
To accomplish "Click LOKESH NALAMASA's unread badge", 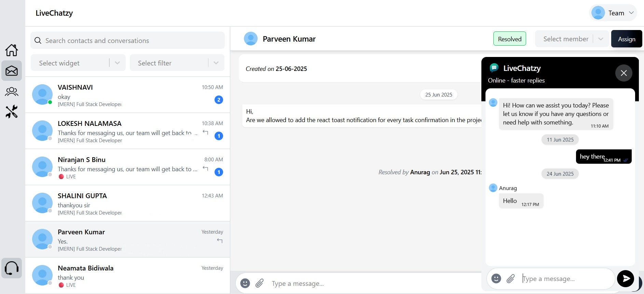I will (x=219, y=136).
